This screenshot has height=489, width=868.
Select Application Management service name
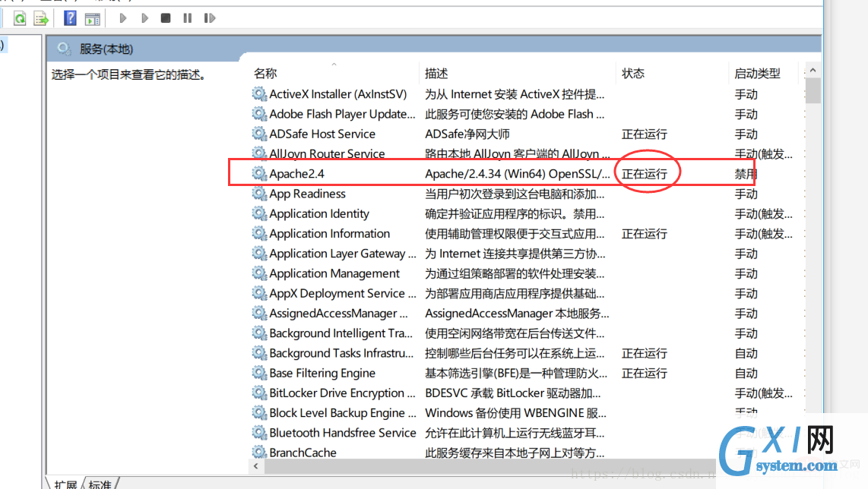334,273
